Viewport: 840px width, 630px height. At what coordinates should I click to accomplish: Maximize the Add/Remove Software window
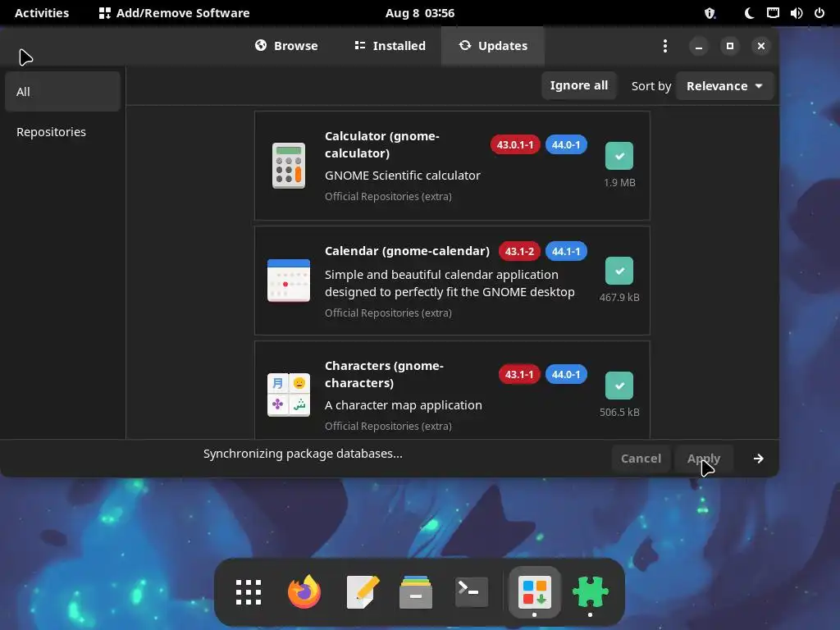coord(729,46)
